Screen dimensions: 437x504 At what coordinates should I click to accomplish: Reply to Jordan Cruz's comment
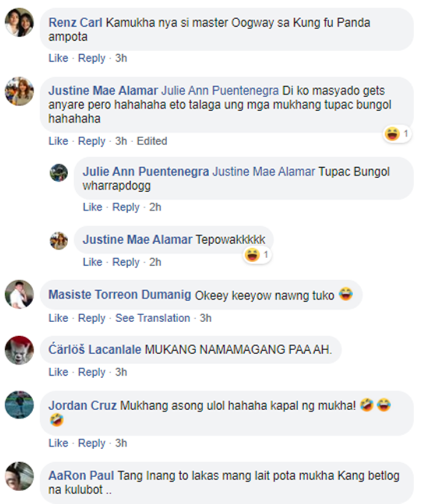tap(91, 443)
